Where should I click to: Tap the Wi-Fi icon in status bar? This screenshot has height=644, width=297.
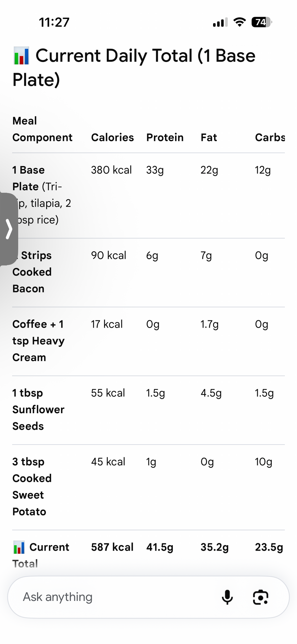[239, 22]
